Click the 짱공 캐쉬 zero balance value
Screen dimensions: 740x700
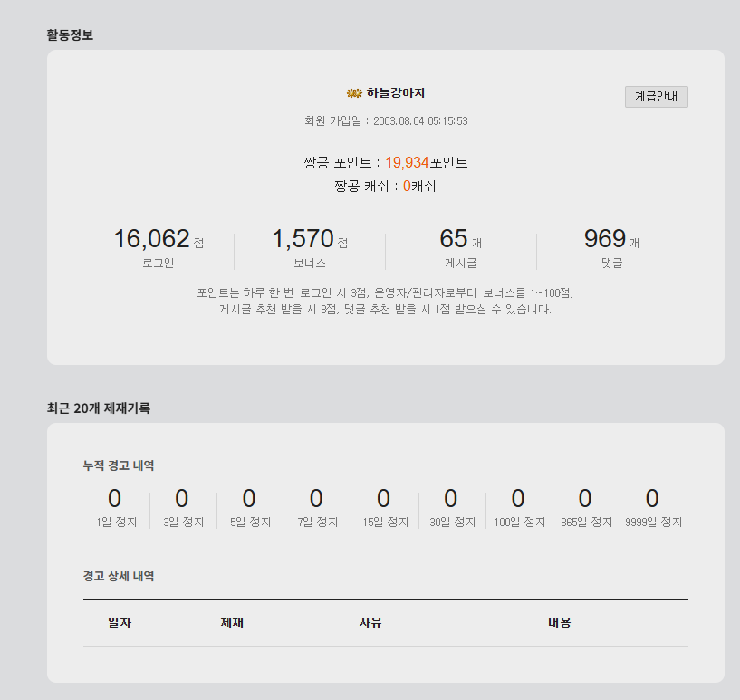[407, 186]
